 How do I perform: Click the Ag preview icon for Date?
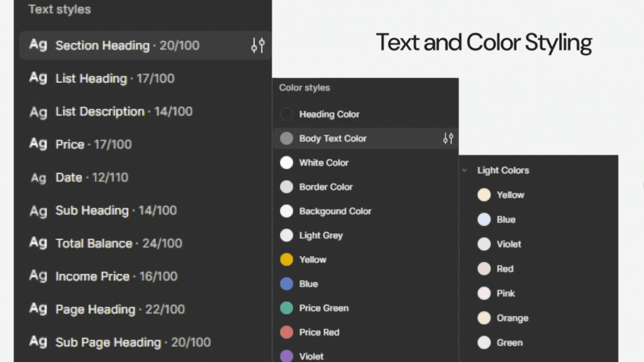click(x=38, y=178)
